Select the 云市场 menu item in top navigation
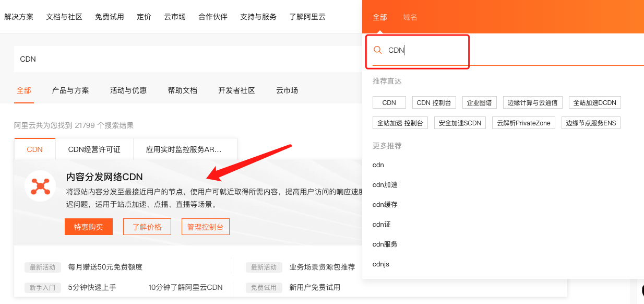644x304 pixels. (x=174, y=17)
